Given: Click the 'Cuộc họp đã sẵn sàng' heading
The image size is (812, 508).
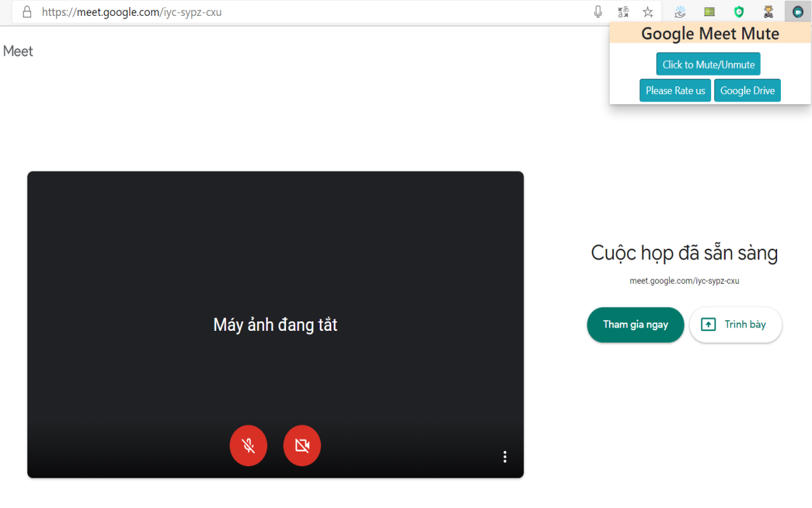Looking at the screenshot, I should coord(684,253).
